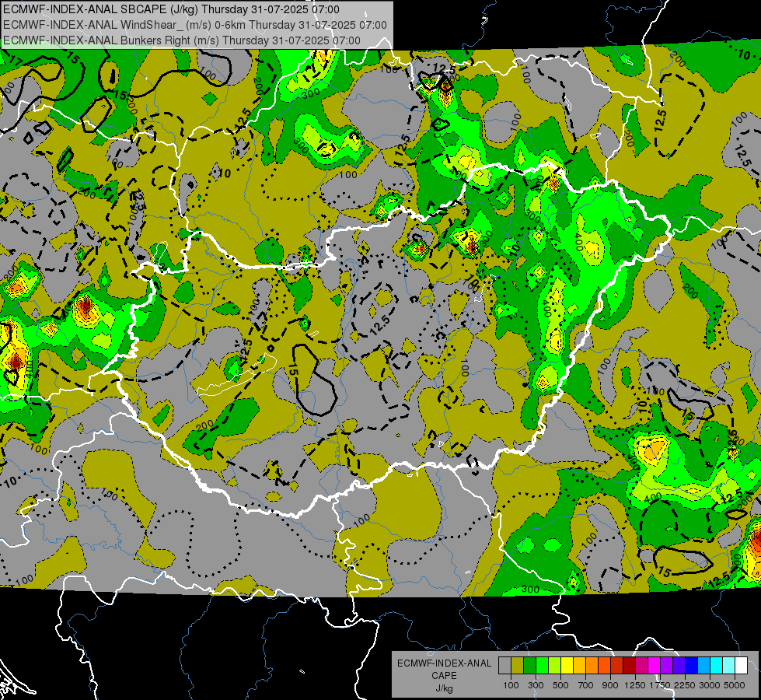The image size is (761, 700).
Task: Select the WindShear_ (m/s) 0-6km title line
Action: click(x=195, y=25)
